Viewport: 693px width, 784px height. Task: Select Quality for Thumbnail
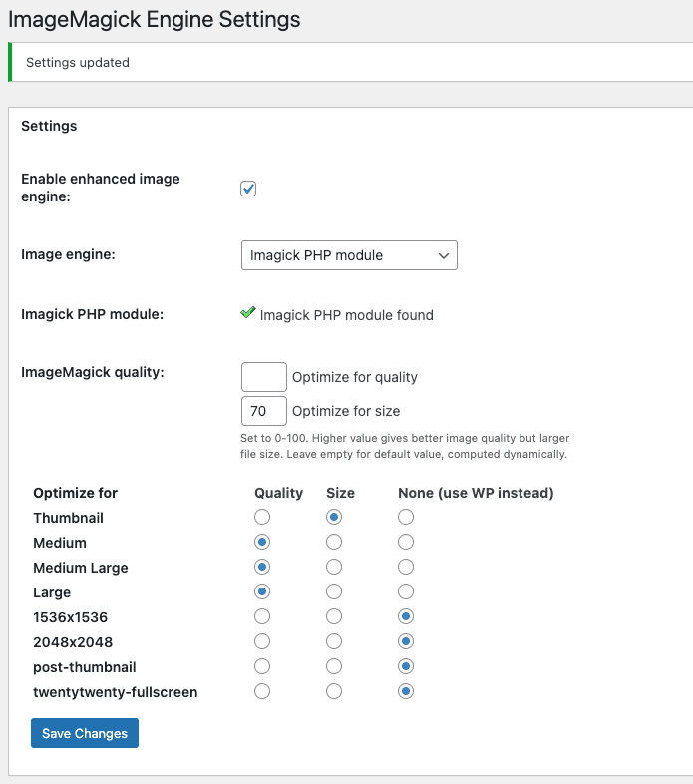click(x=262, y=517)
